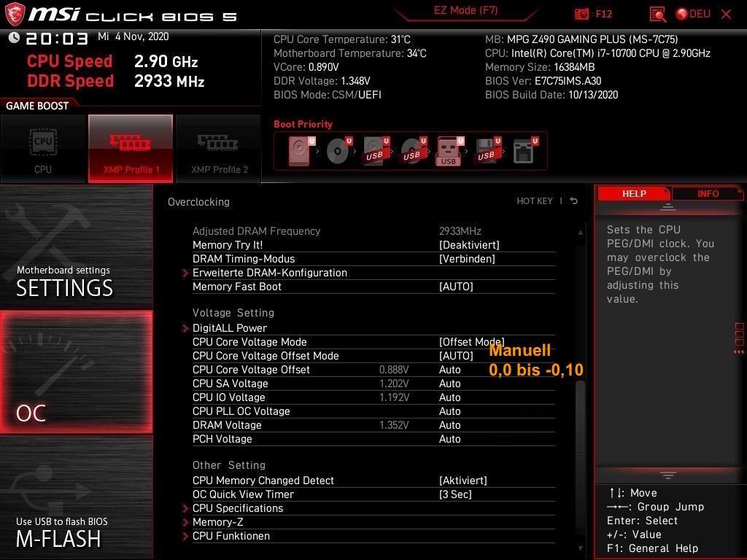Select the network boot device icon

coord(525,151)
